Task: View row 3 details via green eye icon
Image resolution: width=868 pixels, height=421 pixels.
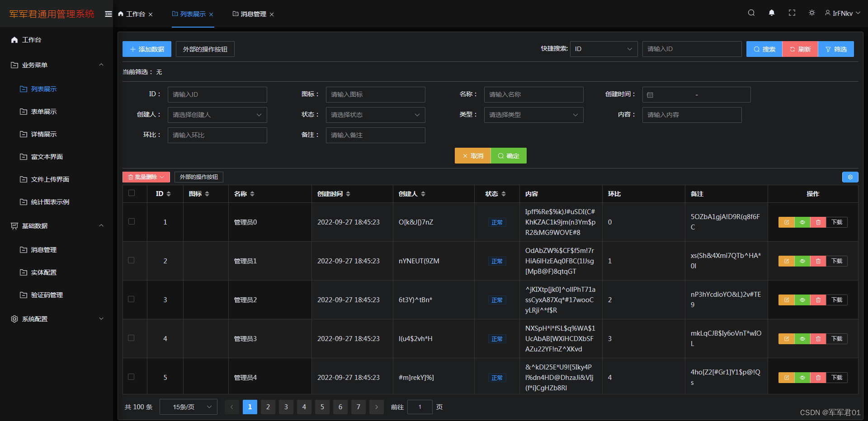Action: click(802, 300)
